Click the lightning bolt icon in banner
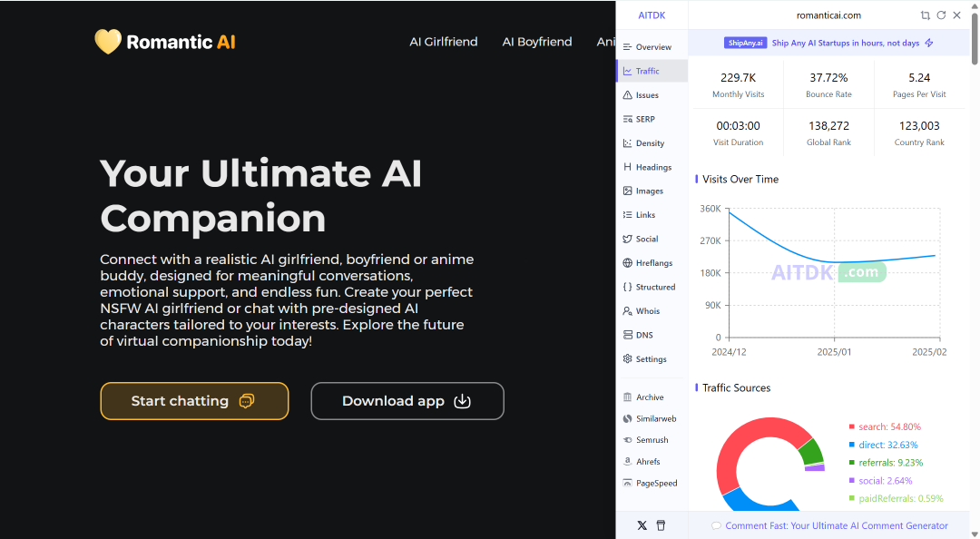Screen dimensions: 980x539 coord(929,44)
